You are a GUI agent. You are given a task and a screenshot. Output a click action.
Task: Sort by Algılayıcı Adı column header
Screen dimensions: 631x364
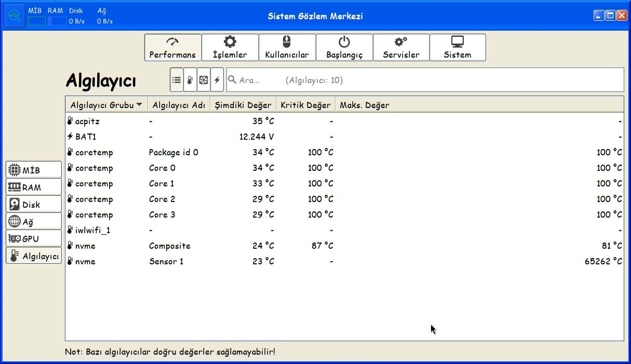coord(179,105)
